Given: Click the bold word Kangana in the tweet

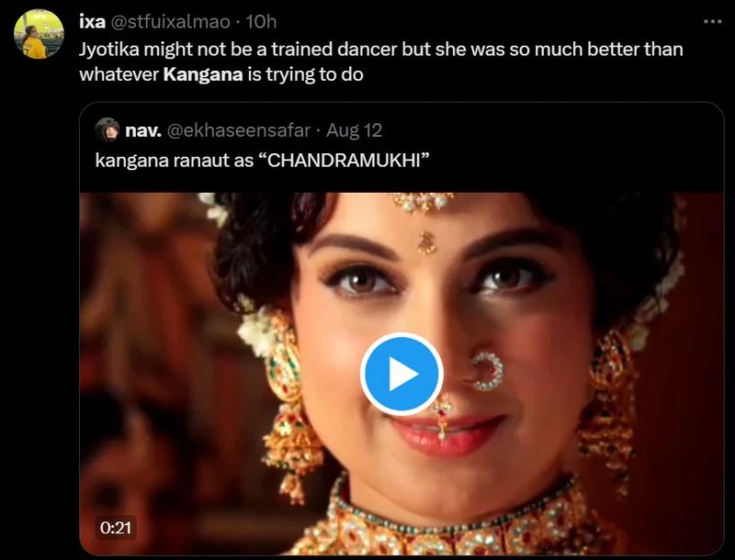Looking at the screenshot, I should tap(203, 74).
